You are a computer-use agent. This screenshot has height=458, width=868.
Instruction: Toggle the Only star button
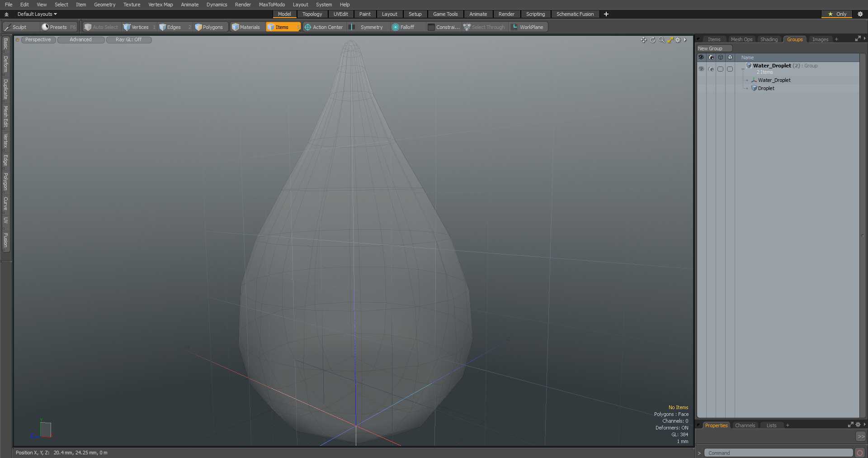pos(837,14)
